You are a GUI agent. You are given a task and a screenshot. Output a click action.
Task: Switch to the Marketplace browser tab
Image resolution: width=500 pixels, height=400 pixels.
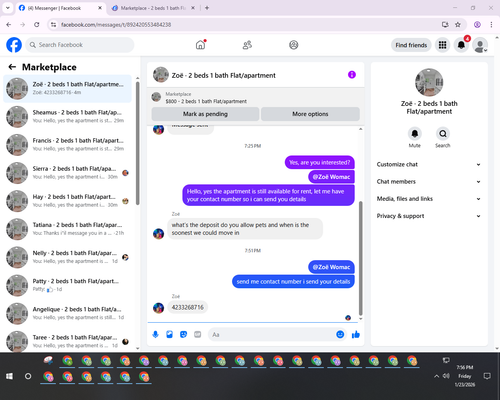[153, 8]
